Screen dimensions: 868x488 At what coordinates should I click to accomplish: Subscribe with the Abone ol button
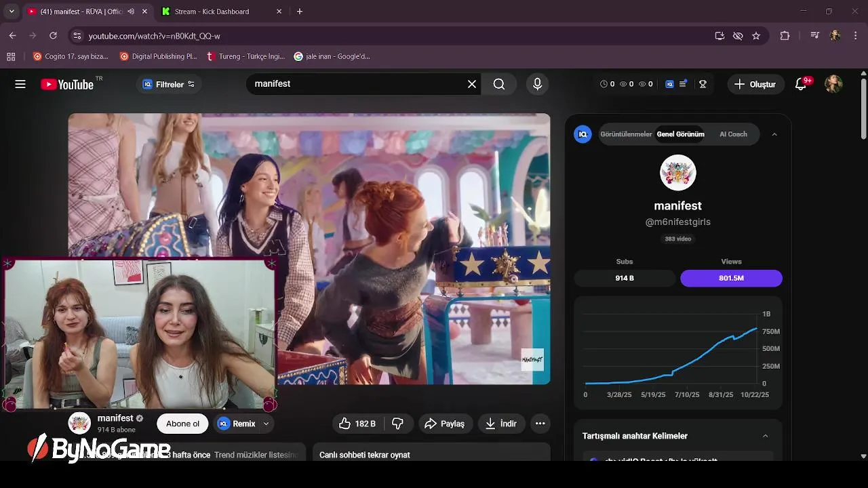182,424
